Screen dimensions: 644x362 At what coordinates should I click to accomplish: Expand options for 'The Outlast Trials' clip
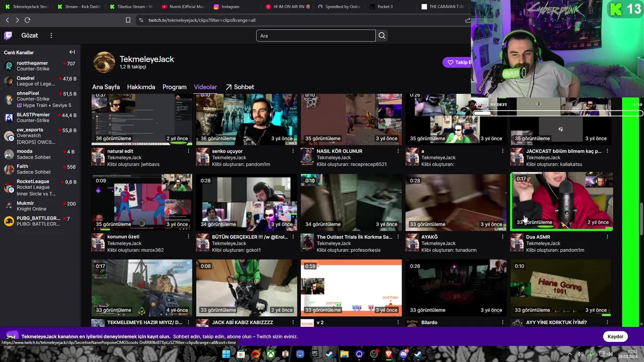(x=397, y=237)
